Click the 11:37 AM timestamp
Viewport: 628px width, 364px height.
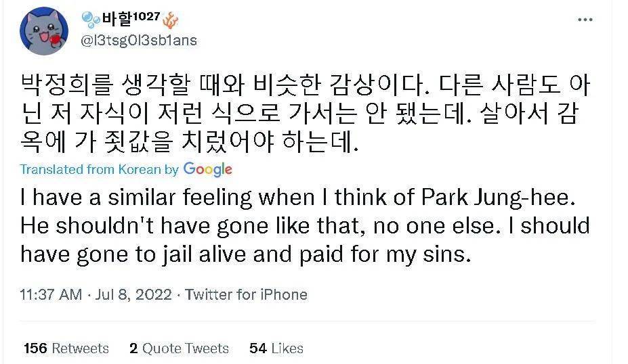click(x=51, y=295)
